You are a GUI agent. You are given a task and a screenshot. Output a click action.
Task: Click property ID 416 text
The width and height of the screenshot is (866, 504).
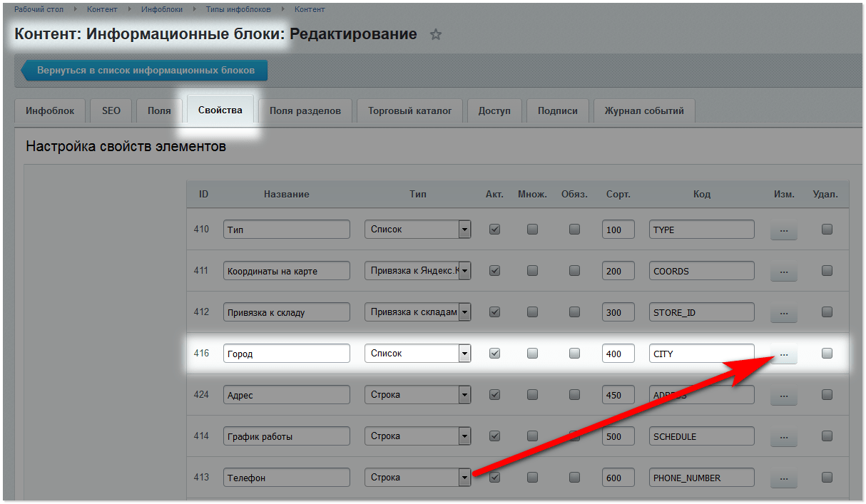201,353
